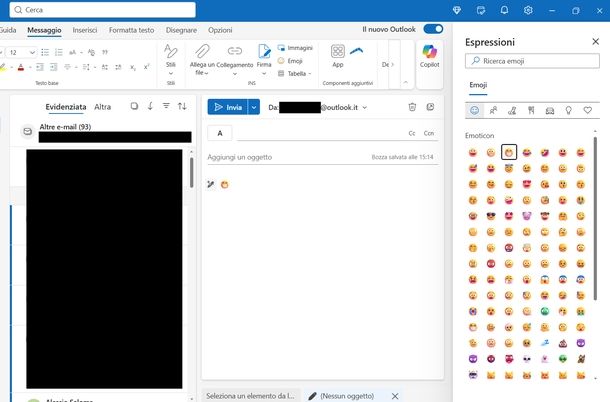Open the premium diamond icon in title bar

coord(457,10)
